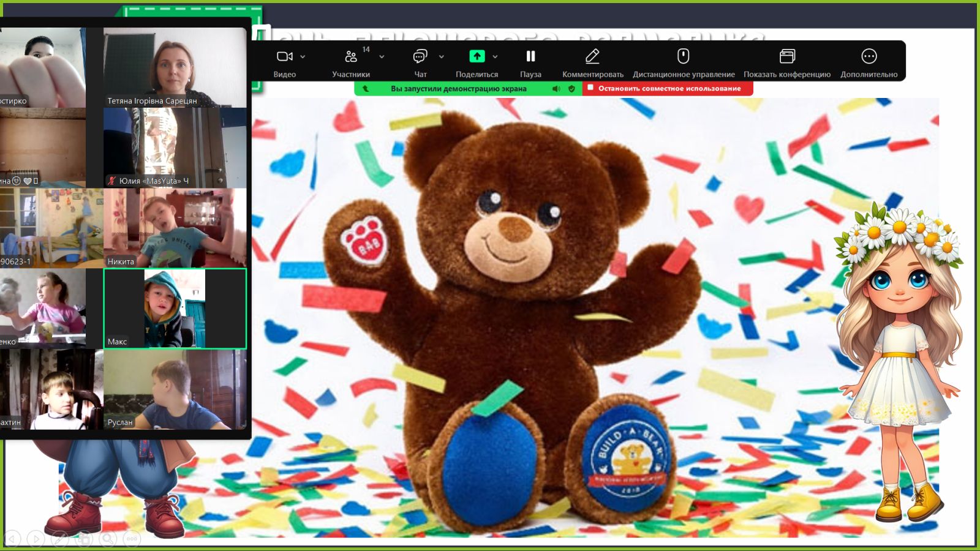Click the security shield icon in green bar
Image resolution: width=980 pixels, height=551 pixels.
571,88
